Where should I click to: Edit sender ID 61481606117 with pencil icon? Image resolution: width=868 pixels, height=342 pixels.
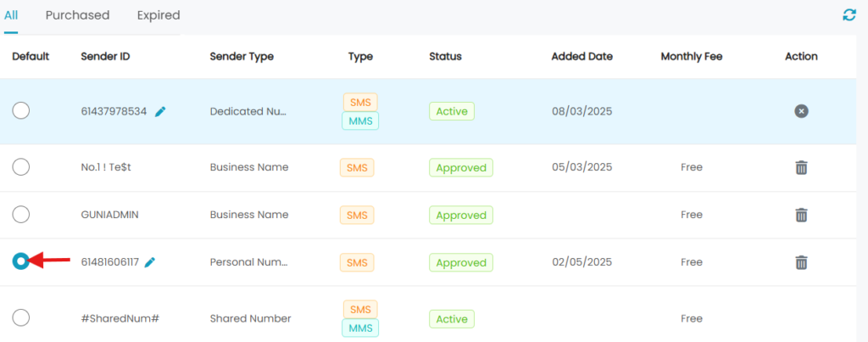click(150, 262)
